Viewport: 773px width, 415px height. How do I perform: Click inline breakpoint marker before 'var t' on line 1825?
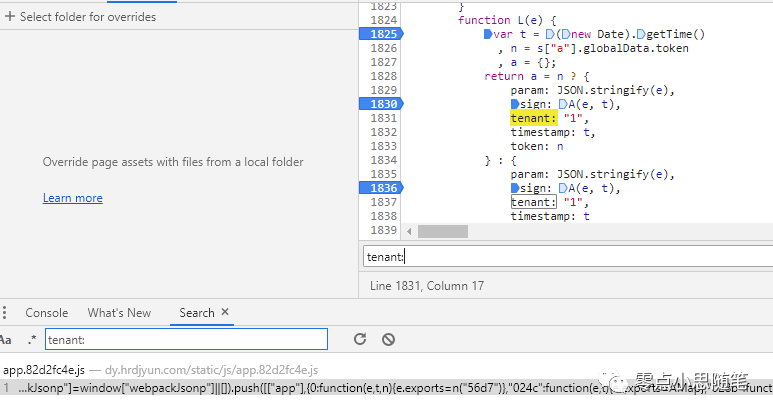pyautogui.click(x=488, y=34)
